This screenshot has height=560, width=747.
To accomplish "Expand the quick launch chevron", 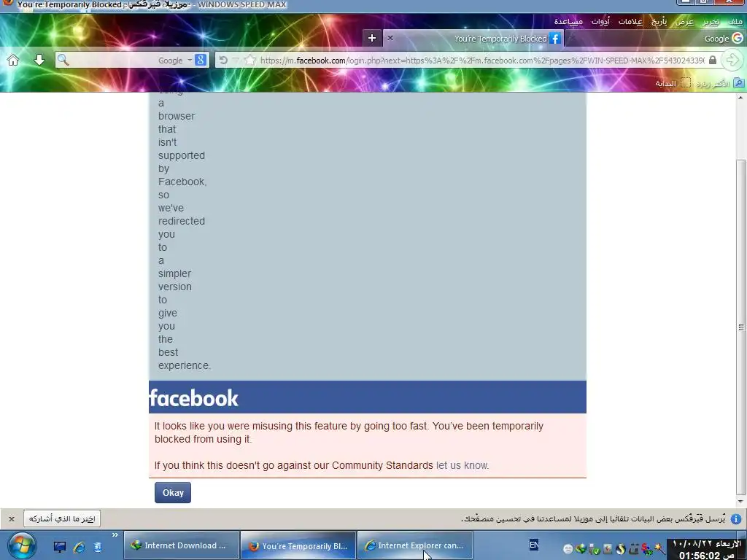I will coord(115,535).
